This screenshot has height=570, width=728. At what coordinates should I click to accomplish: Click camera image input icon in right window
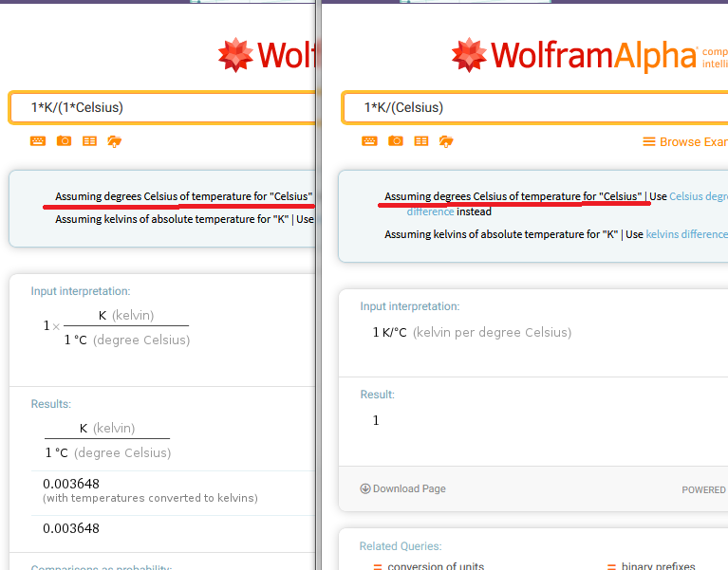[395, 141]
